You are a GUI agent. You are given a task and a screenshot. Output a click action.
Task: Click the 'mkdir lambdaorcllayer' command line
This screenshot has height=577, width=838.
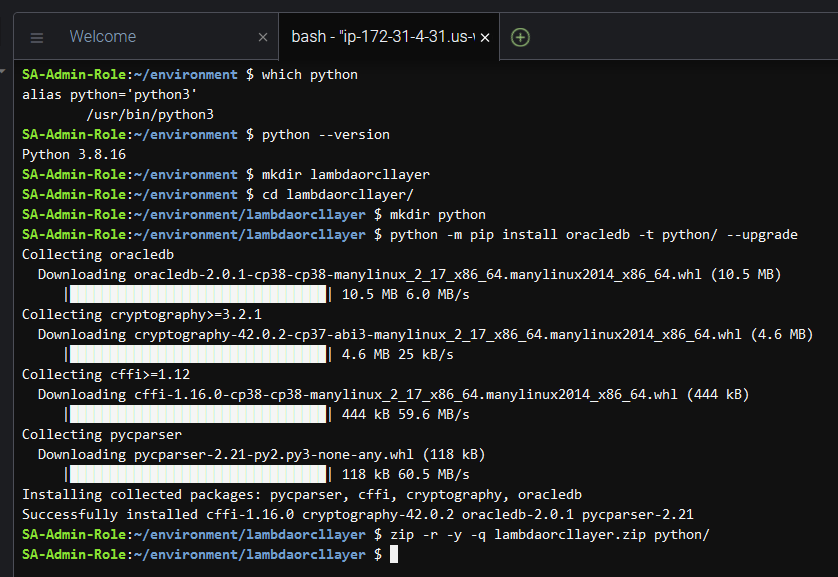(345, 174)
